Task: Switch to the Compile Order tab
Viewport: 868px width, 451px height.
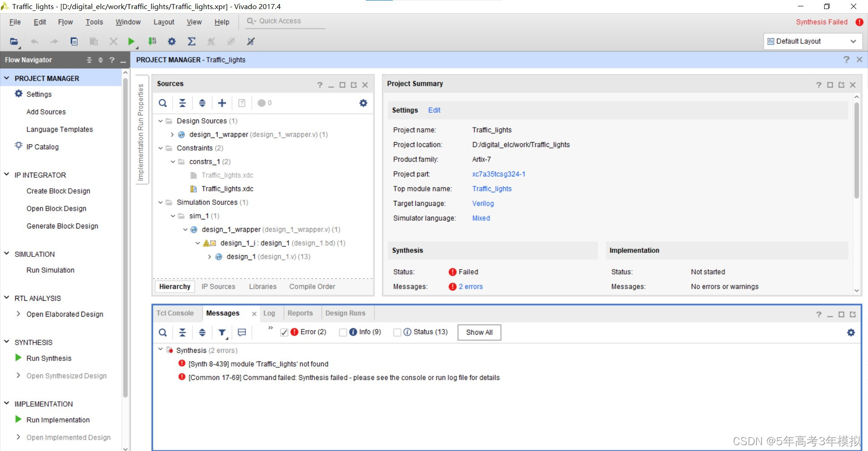Action: (312, 286)
